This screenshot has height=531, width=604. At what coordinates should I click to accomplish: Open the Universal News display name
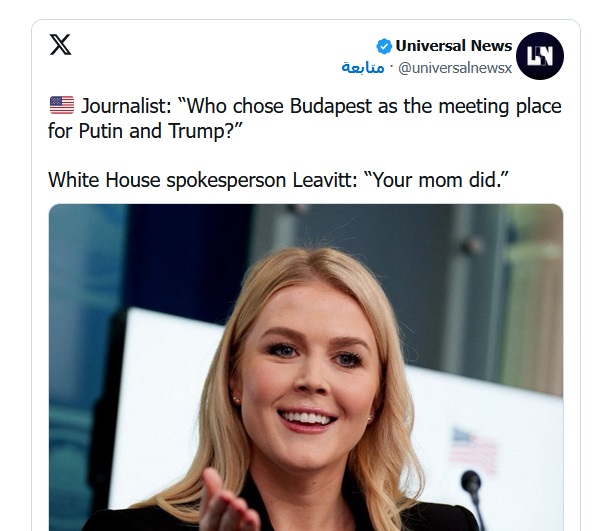[x=453, y=46]
